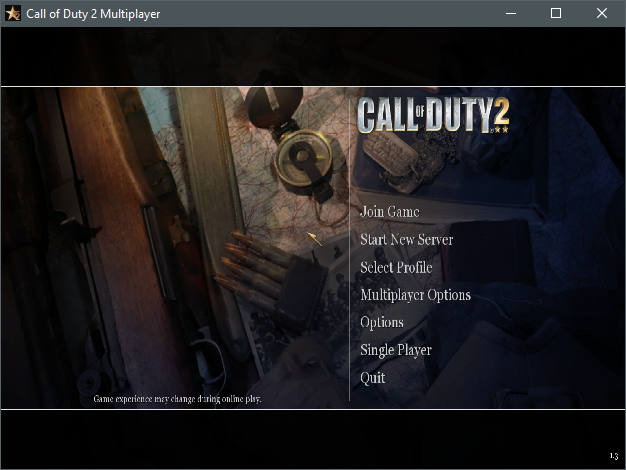Minimize the Call of Duty 2 window
Viewport: 626px width, 470px height.
(x=511, y=14)
